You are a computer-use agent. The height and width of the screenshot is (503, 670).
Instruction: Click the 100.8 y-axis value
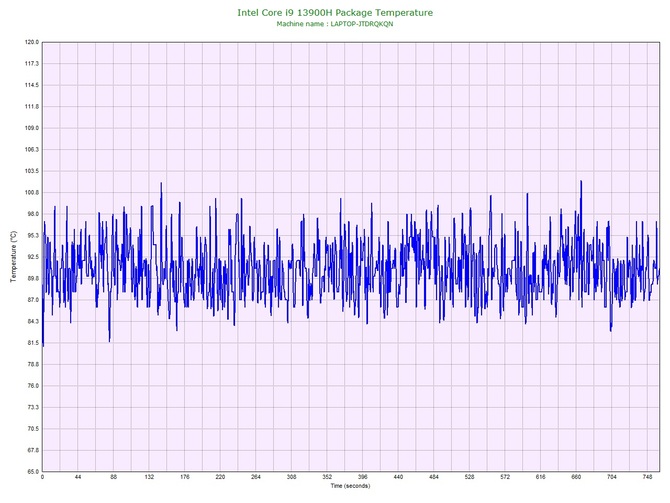pos(32,193)
